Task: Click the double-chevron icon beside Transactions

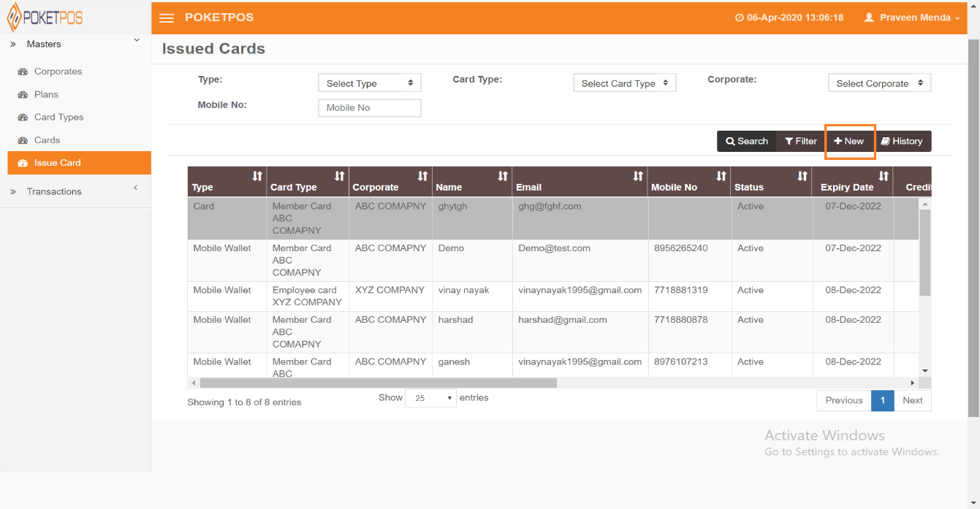Action: (13, 192)
